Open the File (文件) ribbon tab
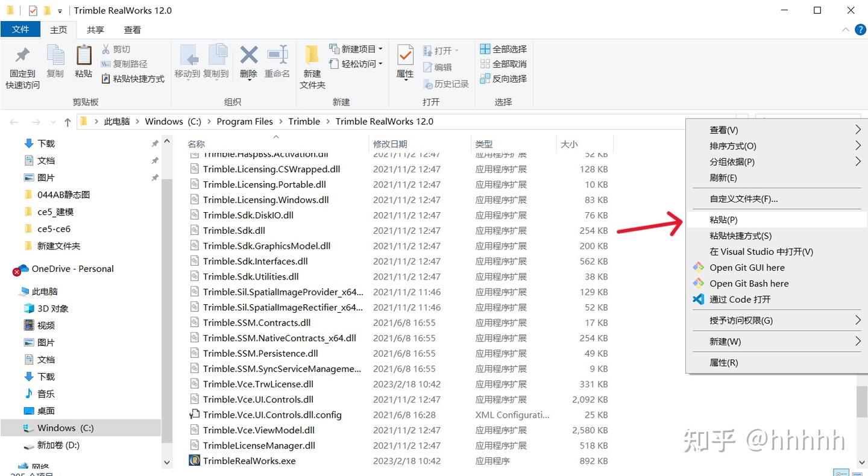The image size is (868, 476). point(20,30)
